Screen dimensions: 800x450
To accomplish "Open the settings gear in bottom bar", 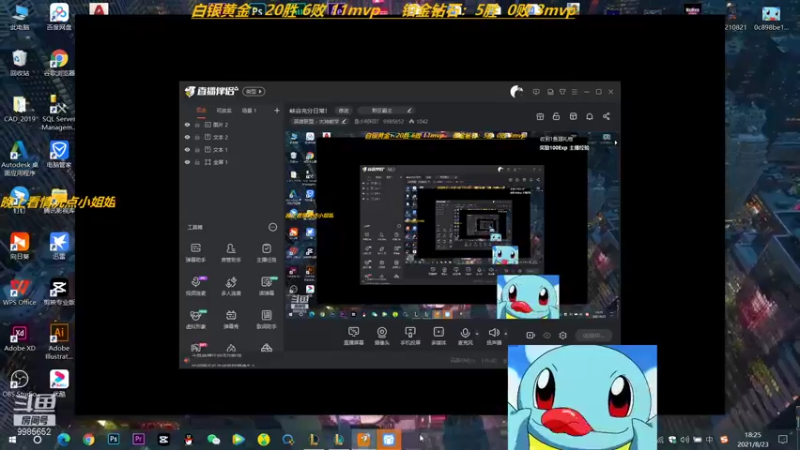I will (x=563, y=335).
